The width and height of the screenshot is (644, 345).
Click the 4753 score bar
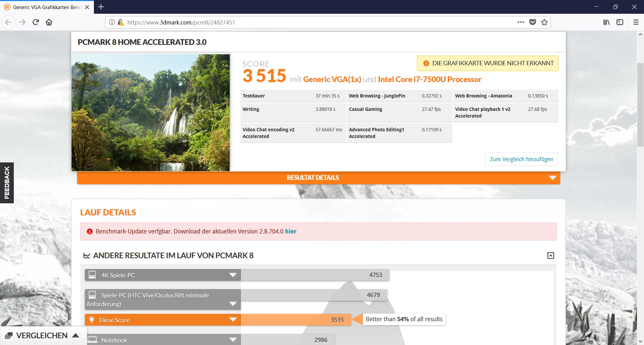pyautogui.click(x=315, y=275)
